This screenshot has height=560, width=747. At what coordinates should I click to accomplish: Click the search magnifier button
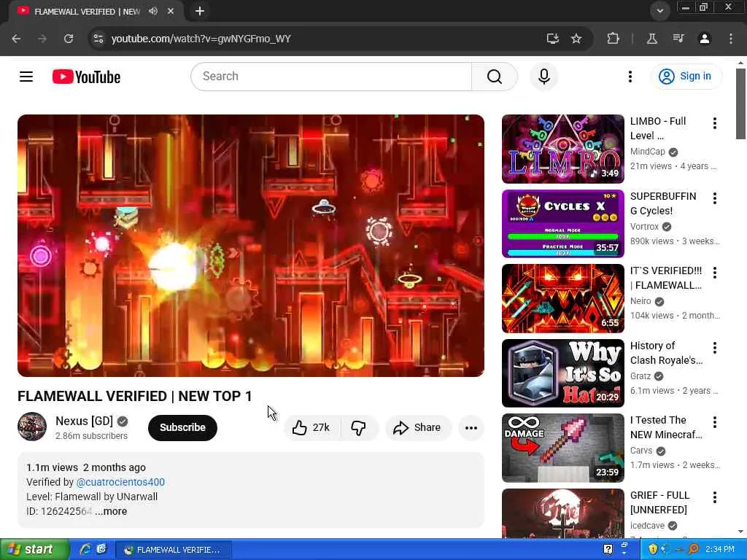[495, 77]
